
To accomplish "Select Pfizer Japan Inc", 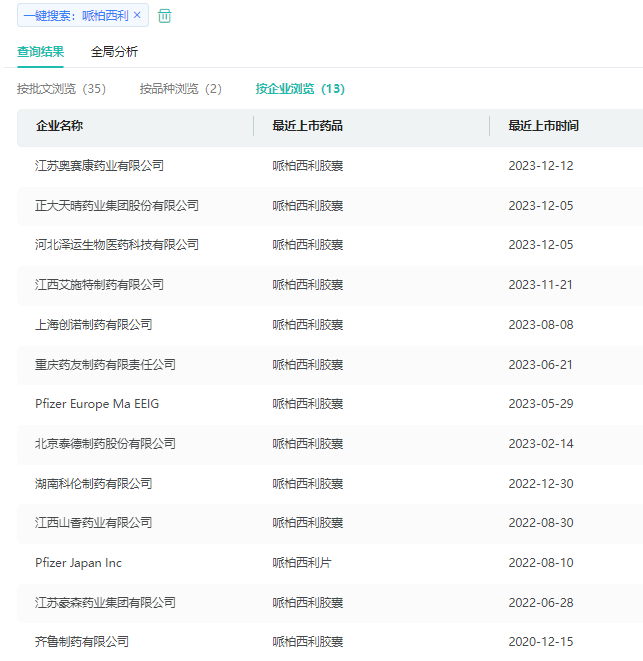I will point(78,563).
